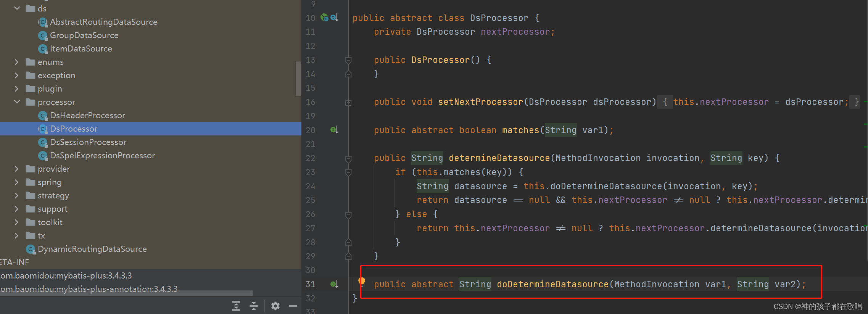This screenshot has height=314, width=868.
Task: Click the subclasses gutter icon on line 10
Action: tap(334, 18)
